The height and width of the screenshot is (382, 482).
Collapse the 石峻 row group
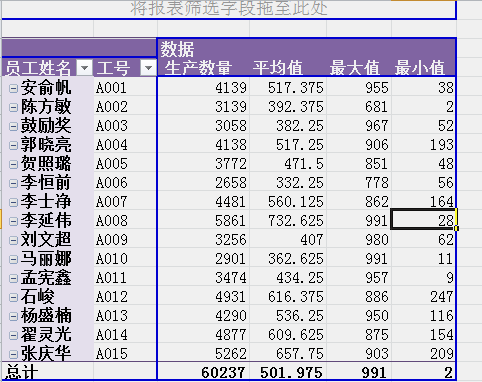[13, 297]
